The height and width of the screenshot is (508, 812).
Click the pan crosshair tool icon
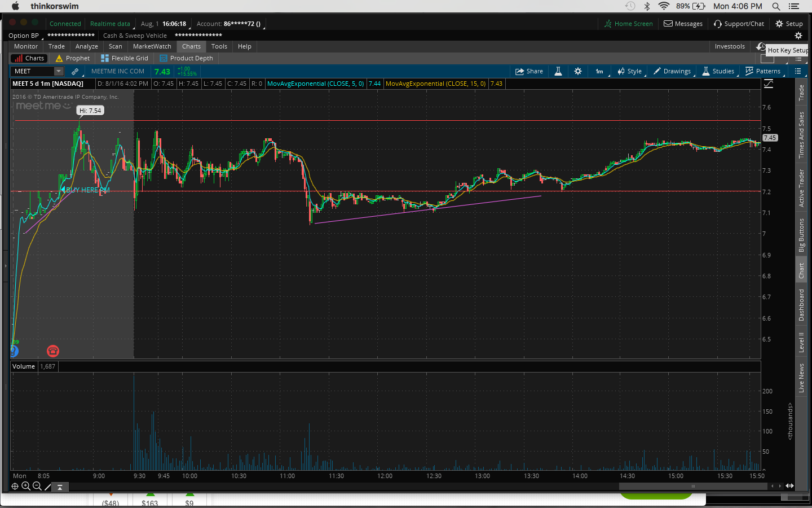(x=15, y=486)
